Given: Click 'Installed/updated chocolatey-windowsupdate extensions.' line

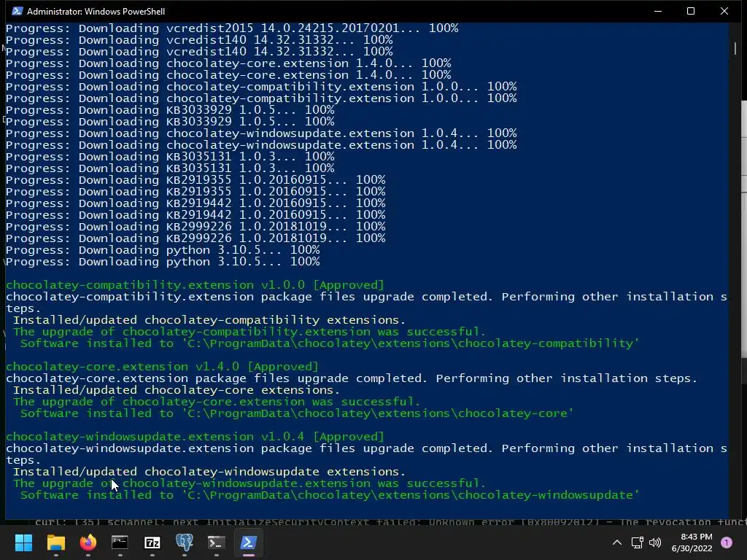Looking at the screenshot, I should click(209, 472).
